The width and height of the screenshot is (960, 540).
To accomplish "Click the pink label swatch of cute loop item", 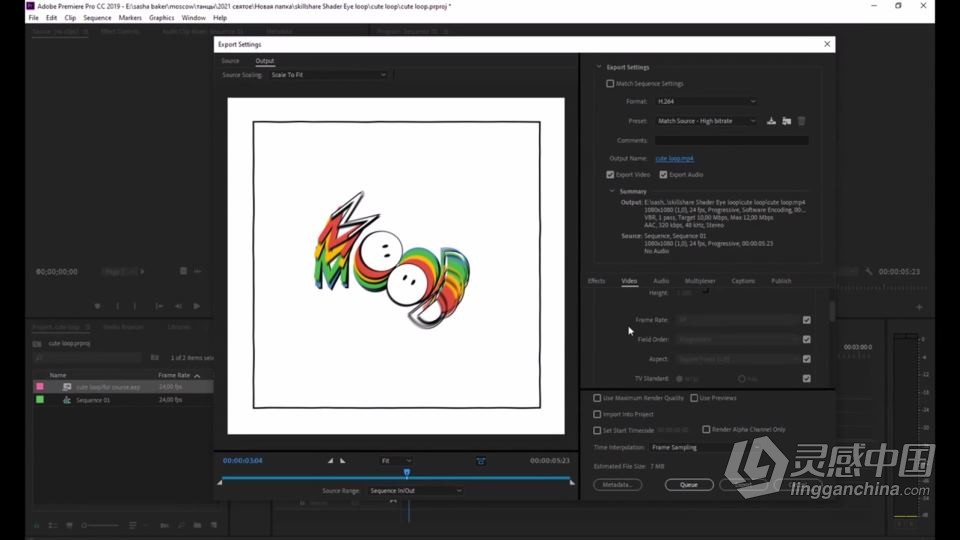I will tap(40, 387).
